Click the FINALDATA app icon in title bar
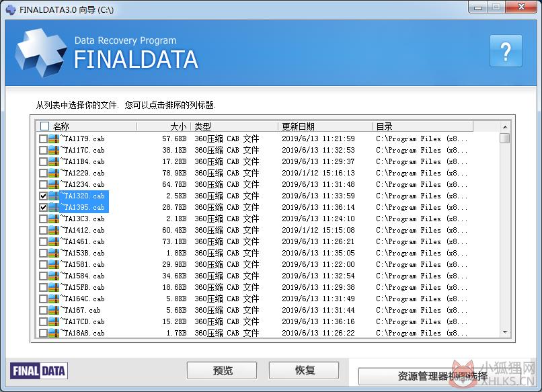The image size is (542, 392). click(11, 9)
